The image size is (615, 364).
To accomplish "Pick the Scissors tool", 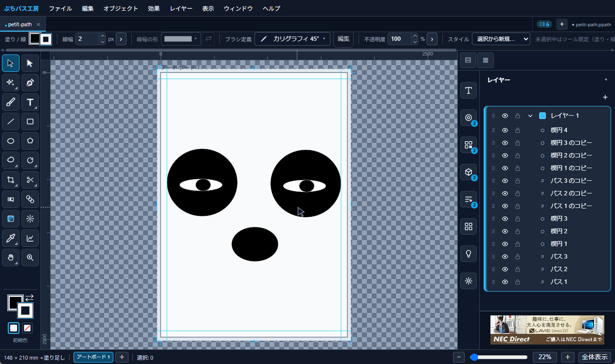I will coord(30,180).
